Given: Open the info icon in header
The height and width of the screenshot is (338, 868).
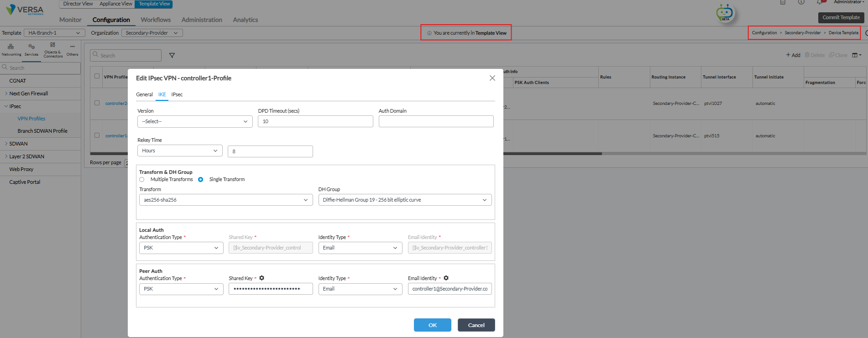Looking at the screenshot, I should (x=801, y=2).
